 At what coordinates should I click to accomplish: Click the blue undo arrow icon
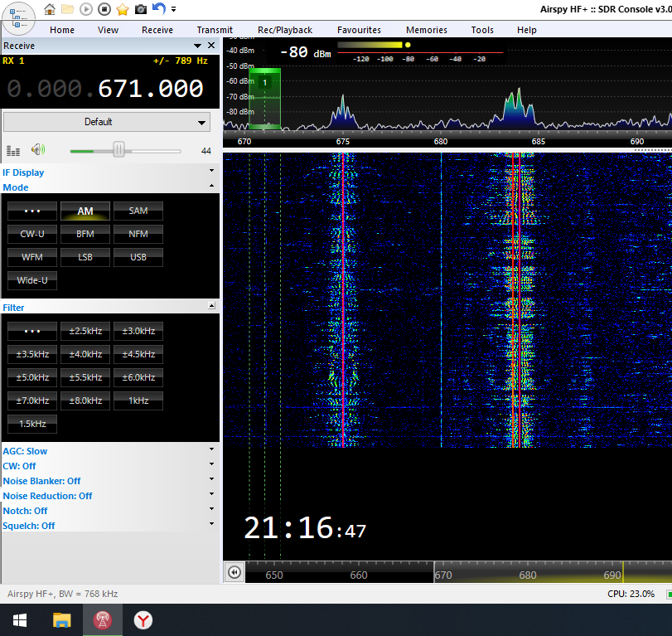pyautogui.click(x=159, y=8)
